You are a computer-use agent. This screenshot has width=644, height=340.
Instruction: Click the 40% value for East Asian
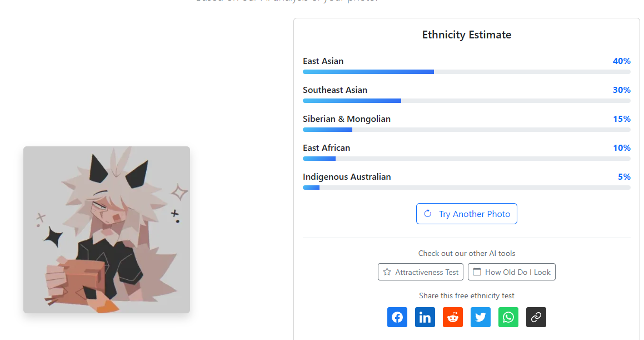[x=621, y=61]
